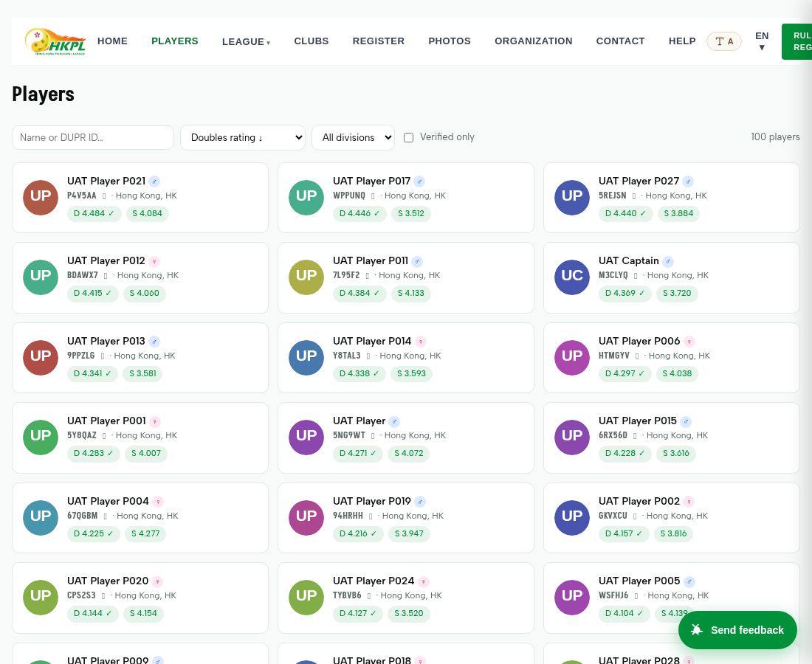812x664 pixels.
Task: Open the REGISTER page
Action: click(x=379, y=41)
